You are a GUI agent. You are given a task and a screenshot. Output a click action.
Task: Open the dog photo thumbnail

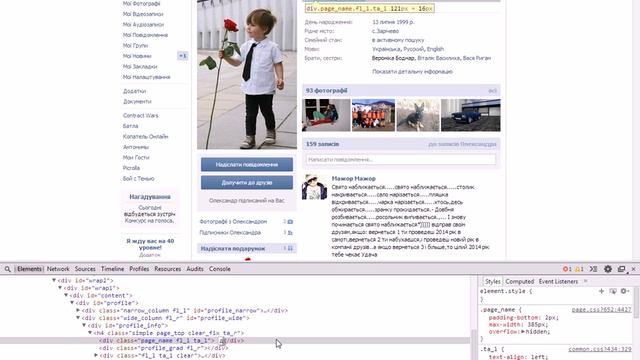(x=418, y=115)
